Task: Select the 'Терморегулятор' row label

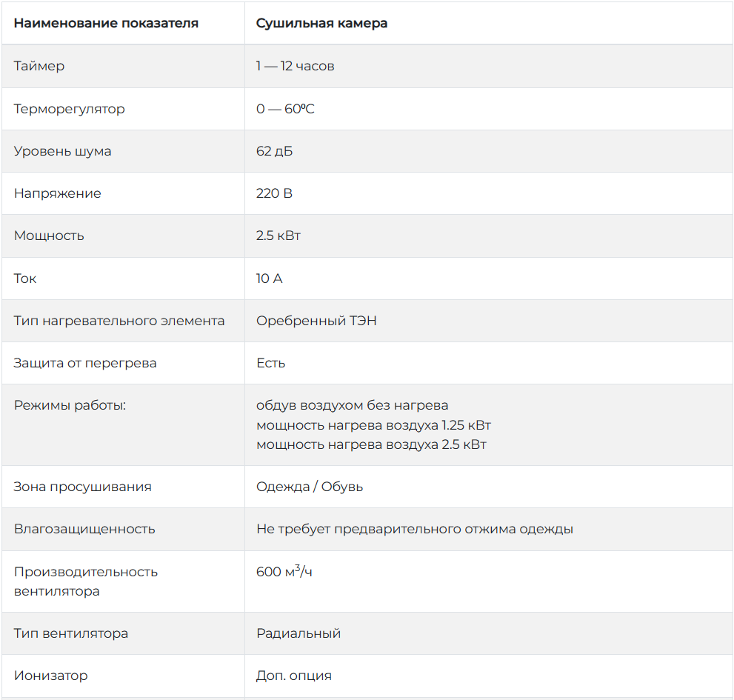Action: (70, 109)
